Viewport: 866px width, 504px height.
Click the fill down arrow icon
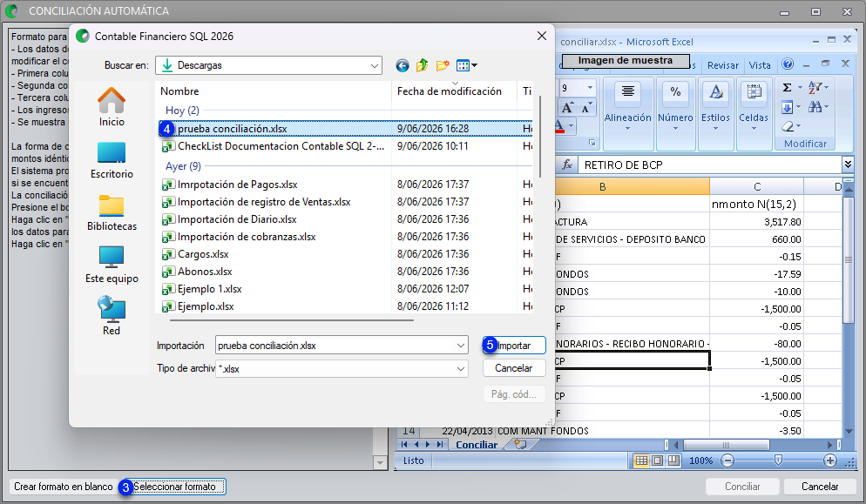click(788, 107)
